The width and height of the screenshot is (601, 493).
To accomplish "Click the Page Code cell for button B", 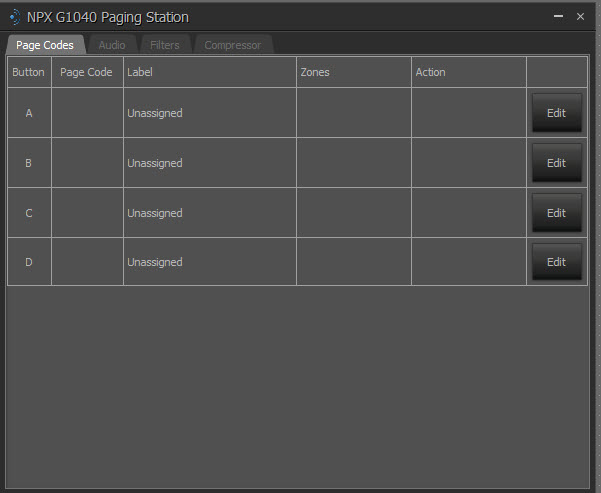I will [x=87, y=163].
